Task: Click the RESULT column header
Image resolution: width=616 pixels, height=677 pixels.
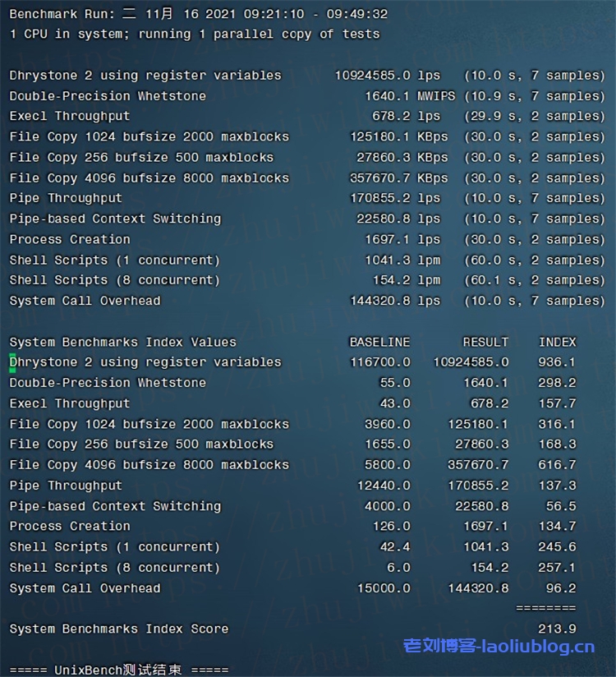Action: pyautogui.click(x=485, y=343)
